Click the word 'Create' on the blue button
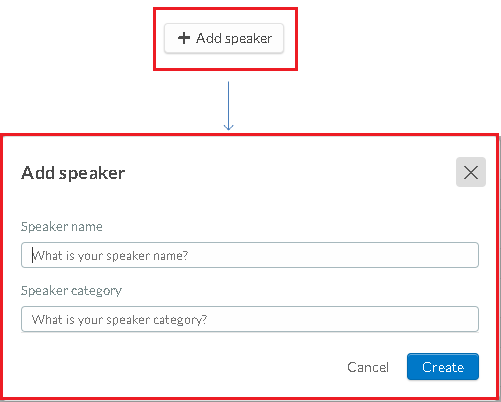The height and width of the screenshot is (402, 501). pos(443,367)
